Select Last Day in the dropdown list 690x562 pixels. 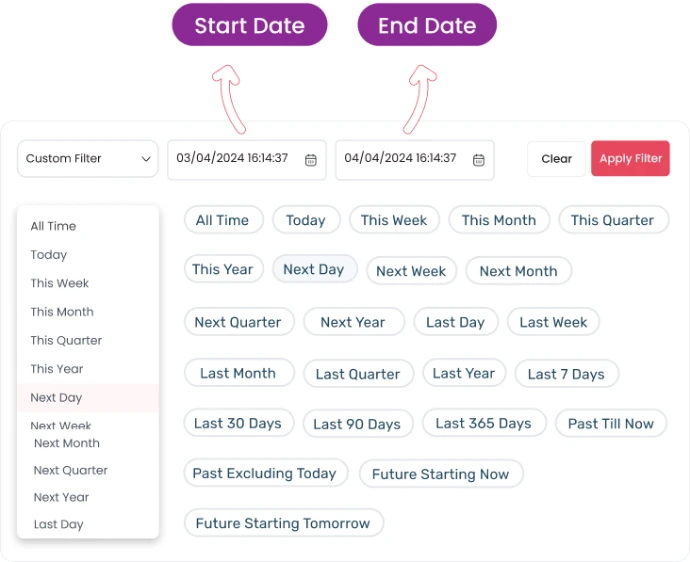58,524
